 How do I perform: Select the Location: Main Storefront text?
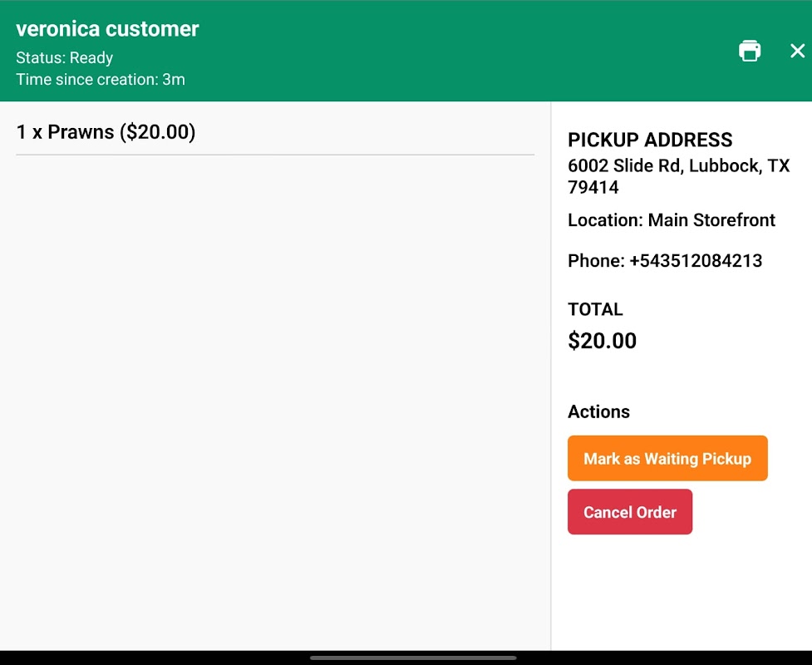pyautogui.click(x=671, y=220)
